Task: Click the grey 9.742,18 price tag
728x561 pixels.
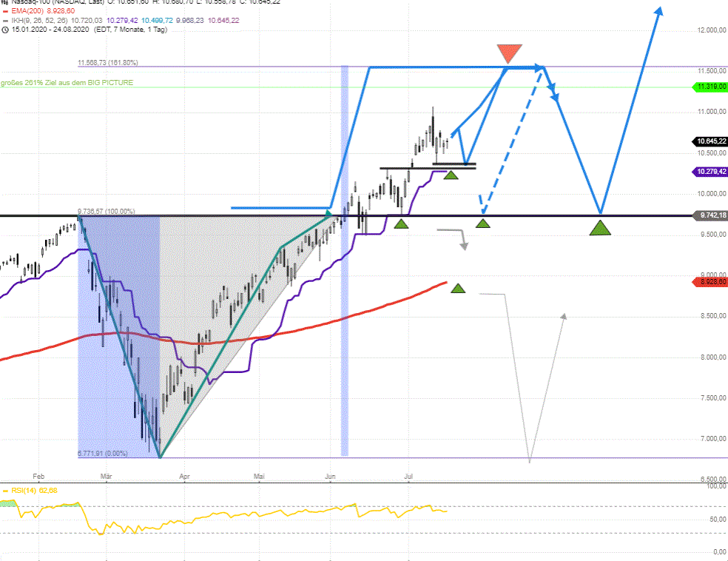Action: [x=710, y=215]
